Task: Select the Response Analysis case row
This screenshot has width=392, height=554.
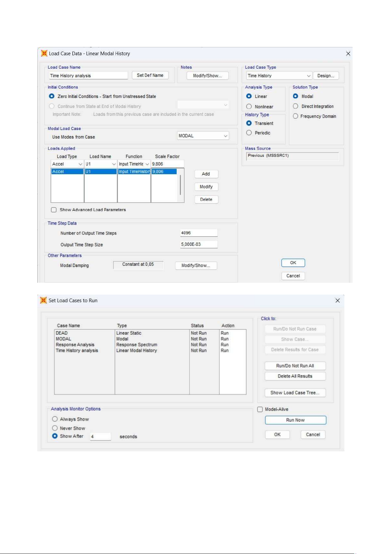Action: (x=75, y=345)
